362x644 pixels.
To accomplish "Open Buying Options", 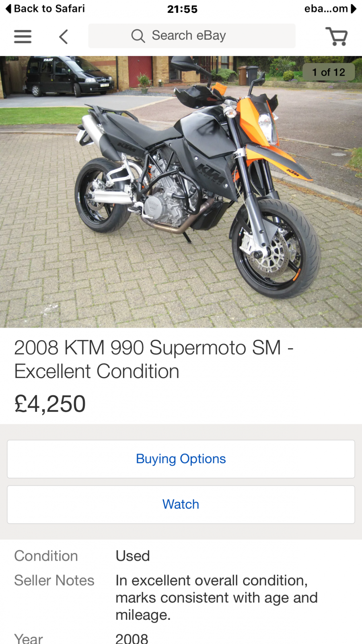I will click(x=181, y=459).
